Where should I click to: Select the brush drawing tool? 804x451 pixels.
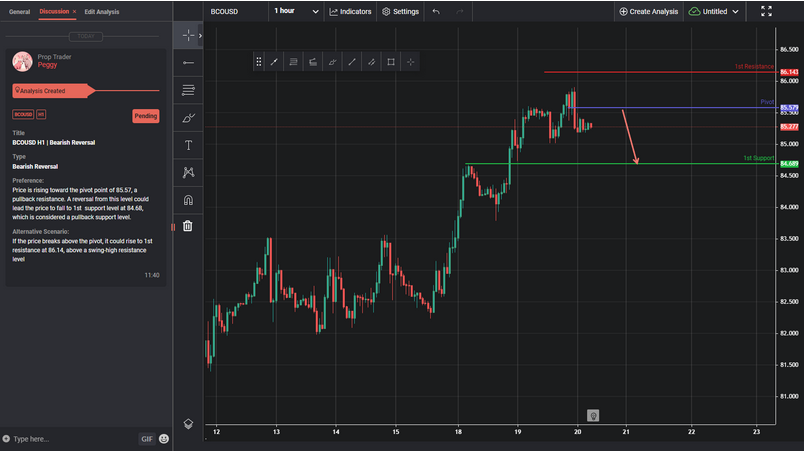point(188,118)
